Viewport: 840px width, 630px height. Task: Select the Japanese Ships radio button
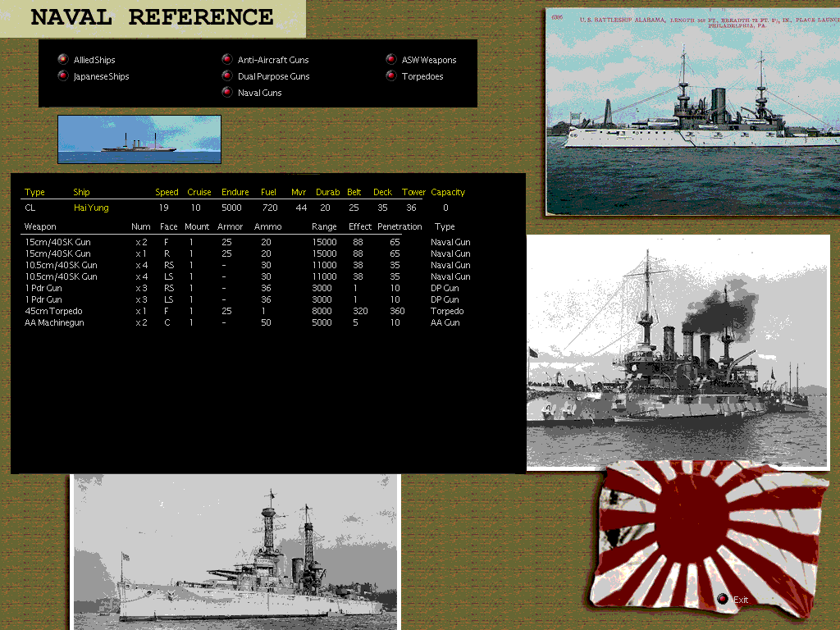point(63,75)
